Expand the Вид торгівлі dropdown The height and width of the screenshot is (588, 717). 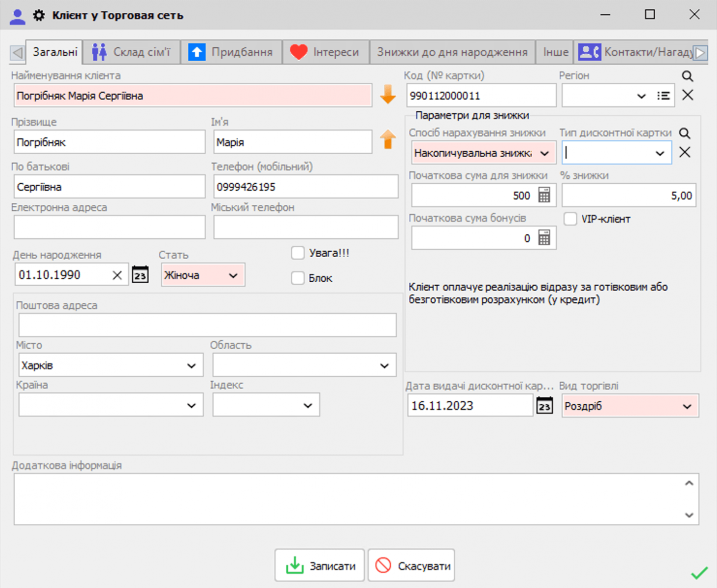pyautogui.click(x=687, y=406)
